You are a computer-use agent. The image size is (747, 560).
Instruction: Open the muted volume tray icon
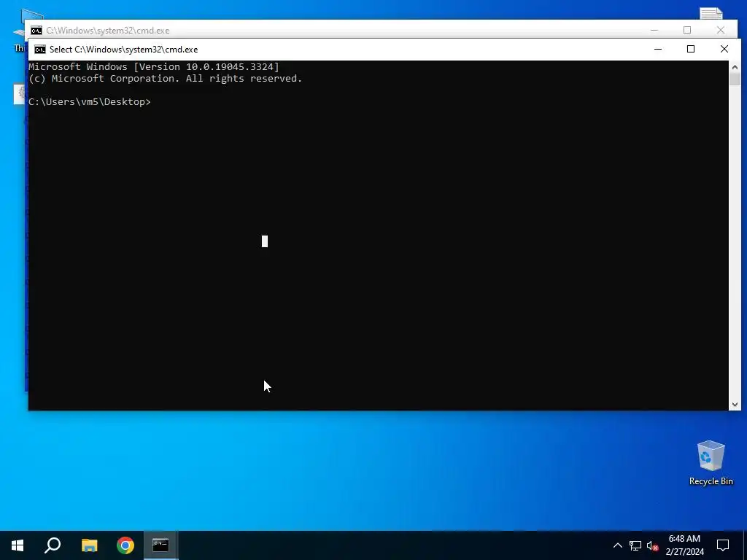point(653,545)
